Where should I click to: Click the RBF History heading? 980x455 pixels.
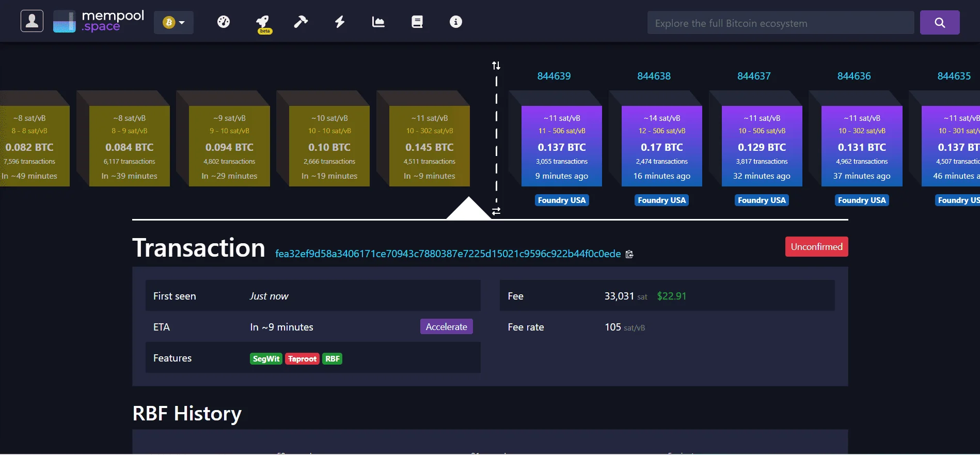pos(187,414)
